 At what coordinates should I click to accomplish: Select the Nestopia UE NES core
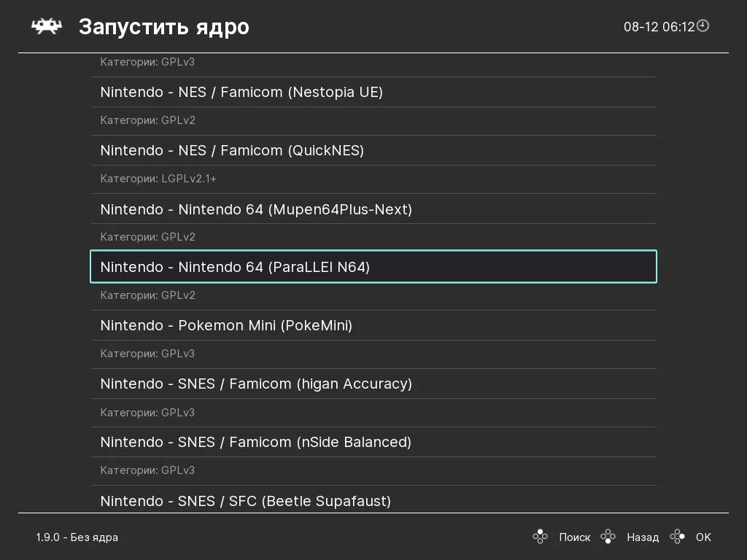[x=241, y=92]
